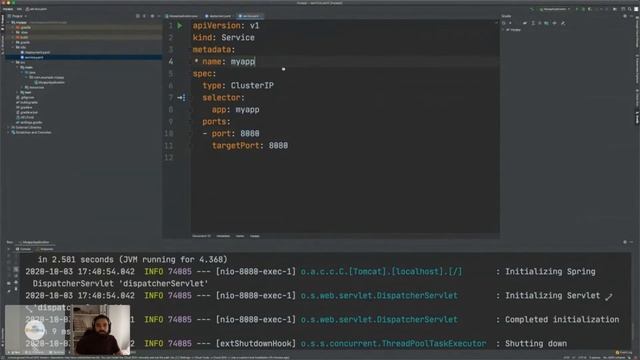Open Gradle build tool settings wrench
This screenshot has width=640, height=360.
coord(563,23)
